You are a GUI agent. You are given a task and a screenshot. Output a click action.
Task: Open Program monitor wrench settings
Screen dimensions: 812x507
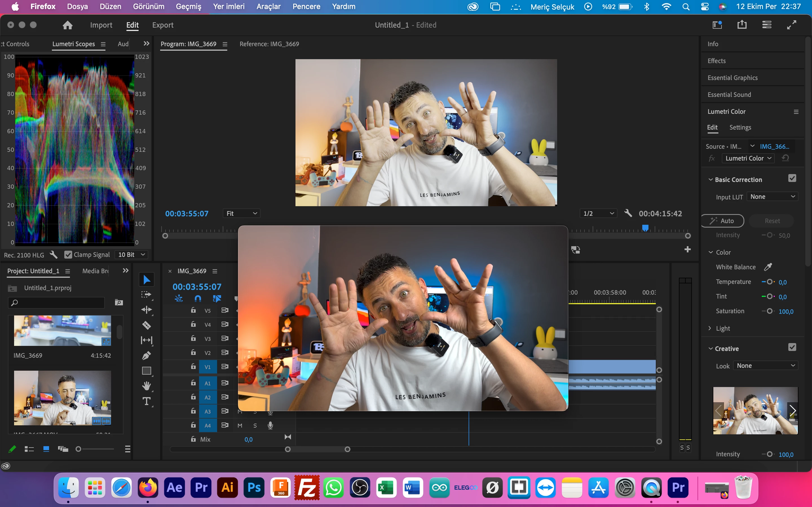[x=628, y=213]
